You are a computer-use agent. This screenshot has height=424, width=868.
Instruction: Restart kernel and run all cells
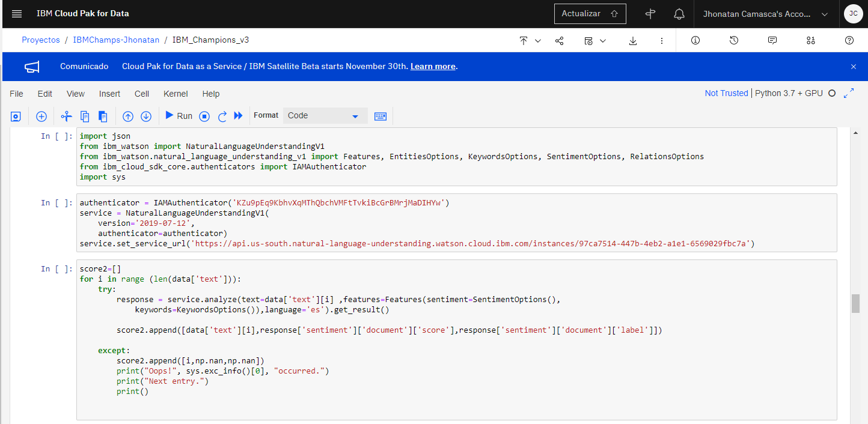pyautogui.click(x=239, y=116)
